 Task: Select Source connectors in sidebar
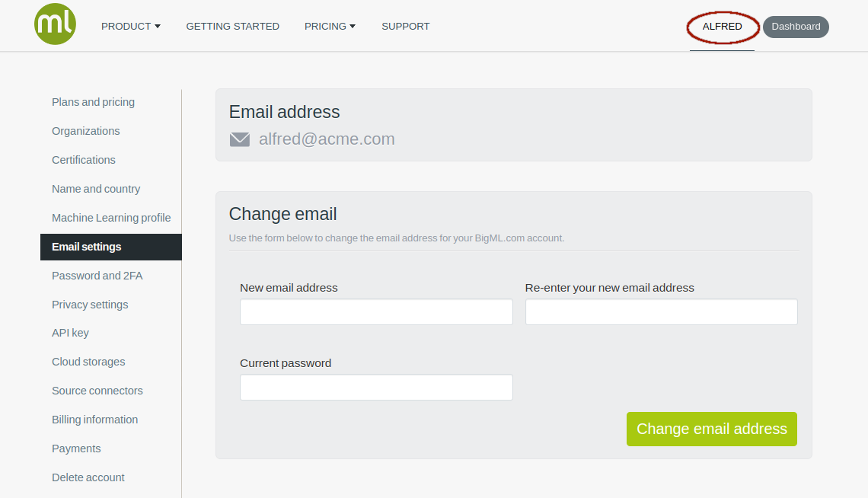[x=97, y=391]
